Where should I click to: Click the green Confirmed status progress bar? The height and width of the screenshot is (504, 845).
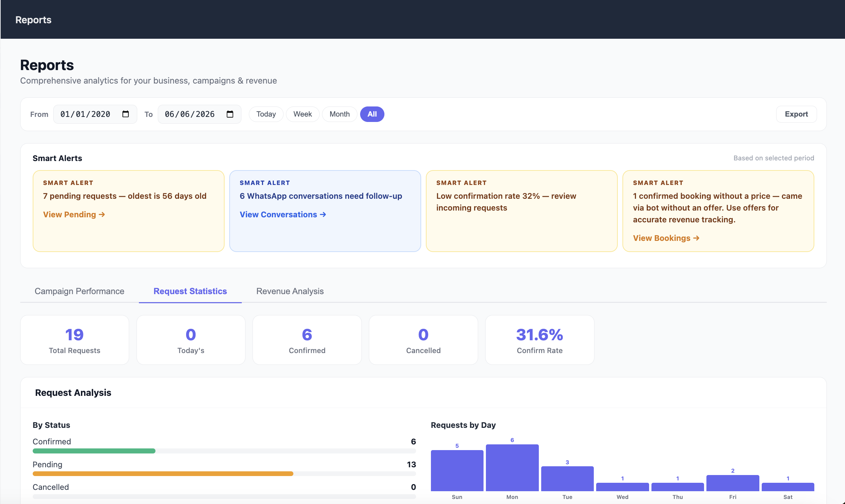pyautogui.click(x=94, y=451)
